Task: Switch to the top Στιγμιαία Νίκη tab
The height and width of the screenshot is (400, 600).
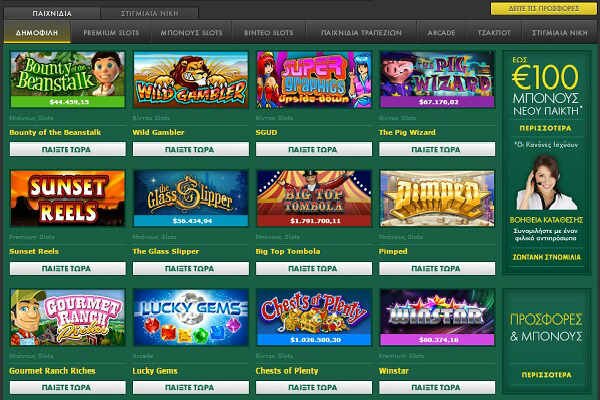Action: [x=150, y=13]
